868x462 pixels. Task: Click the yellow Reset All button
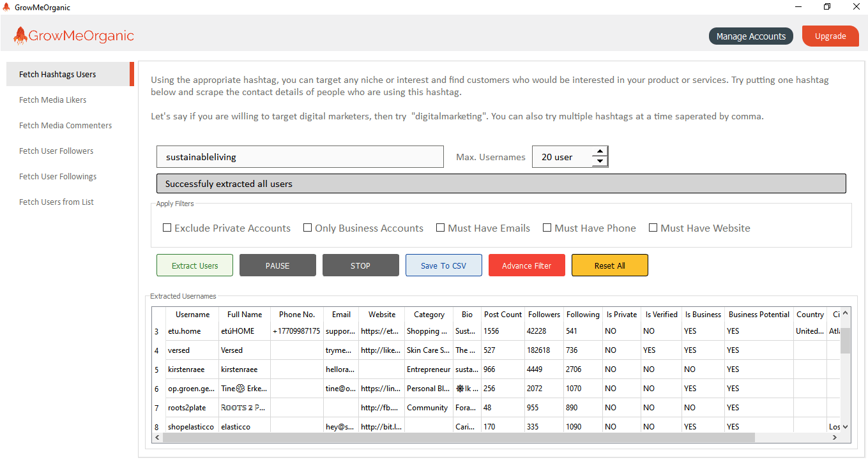610,265
